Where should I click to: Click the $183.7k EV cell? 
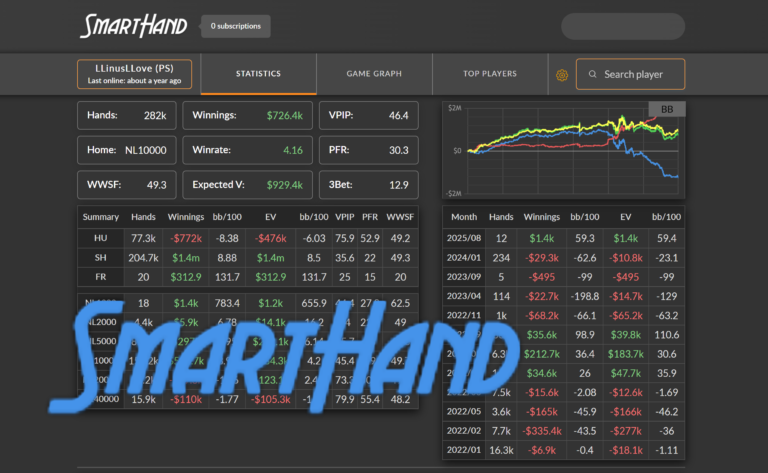point(625,354)
